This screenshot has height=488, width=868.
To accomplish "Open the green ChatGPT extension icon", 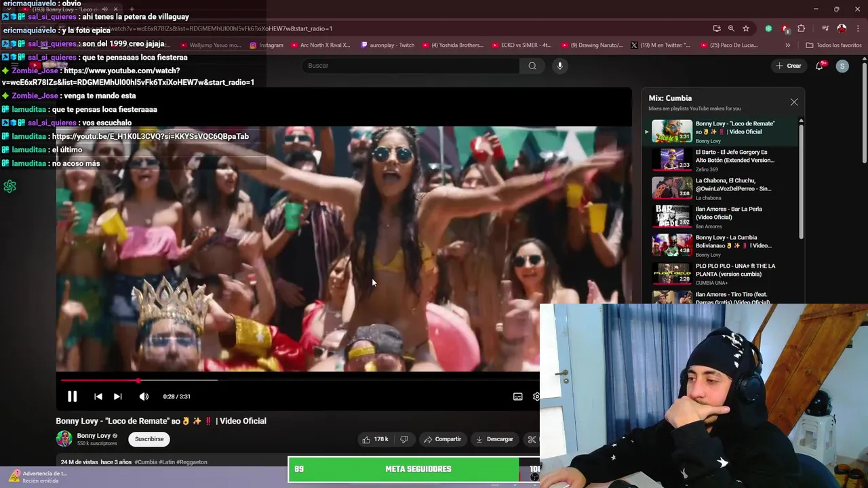I will point(768,28).
